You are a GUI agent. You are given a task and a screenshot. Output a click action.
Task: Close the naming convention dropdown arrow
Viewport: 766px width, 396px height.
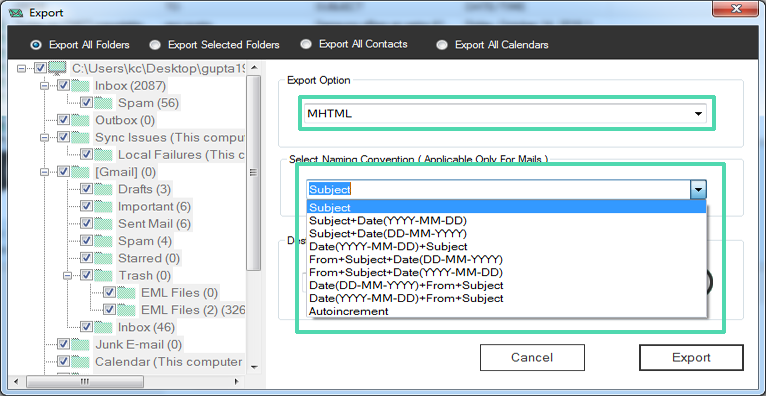[698, 189]
